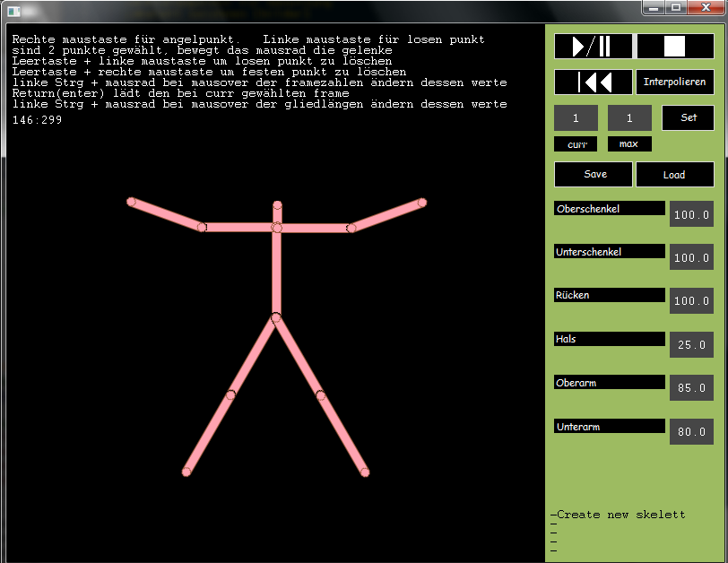Select the Oberschenkel length value 100.0

click(691, 215)
